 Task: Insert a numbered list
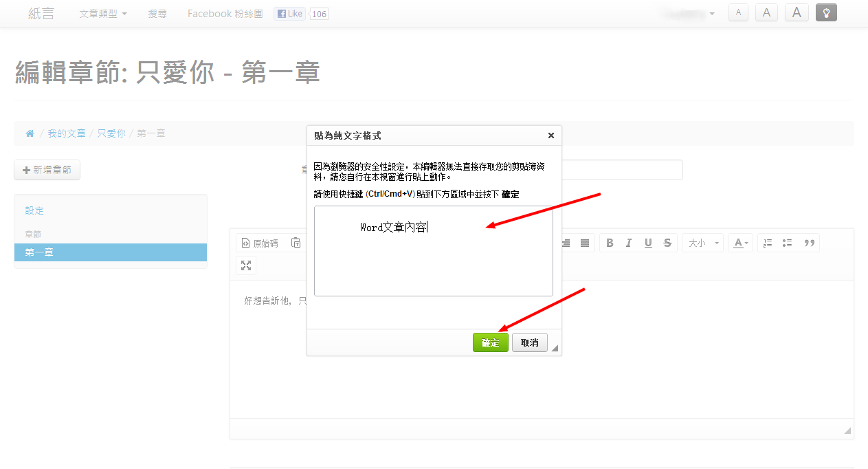[x=768, y=243]
